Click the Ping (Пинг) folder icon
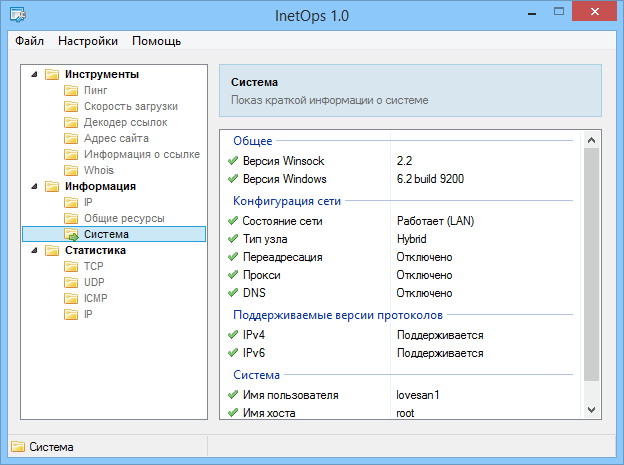The width and height of the screenshot is (624, 465). 71,90
